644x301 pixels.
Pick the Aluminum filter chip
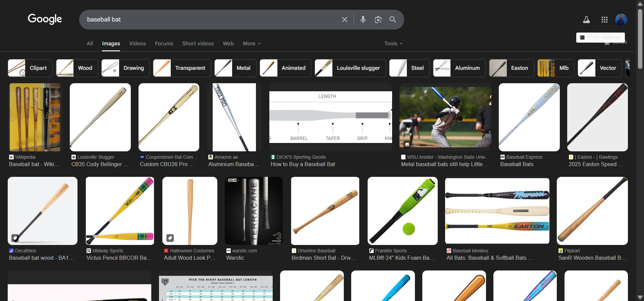point(459,68)
